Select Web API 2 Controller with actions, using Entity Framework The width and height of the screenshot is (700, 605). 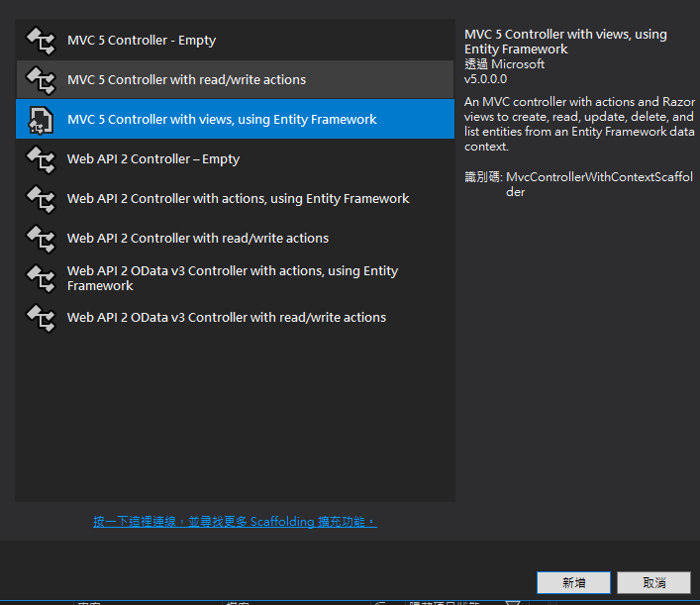235,199
